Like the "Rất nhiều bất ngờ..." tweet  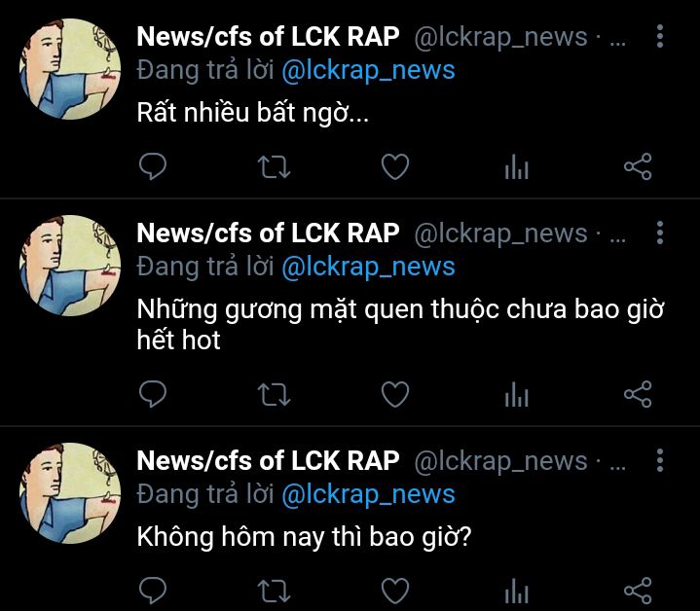(x=395, y=166)
